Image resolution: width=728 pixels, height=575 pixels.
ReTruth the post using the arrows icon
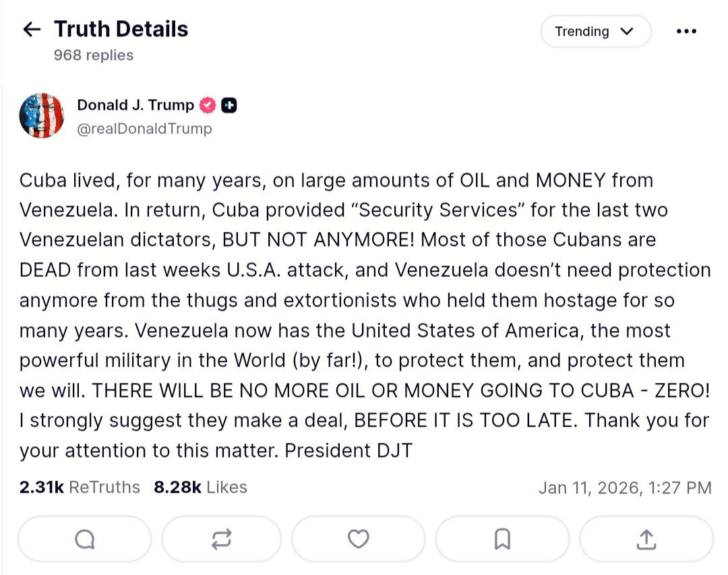coord(221,539)
